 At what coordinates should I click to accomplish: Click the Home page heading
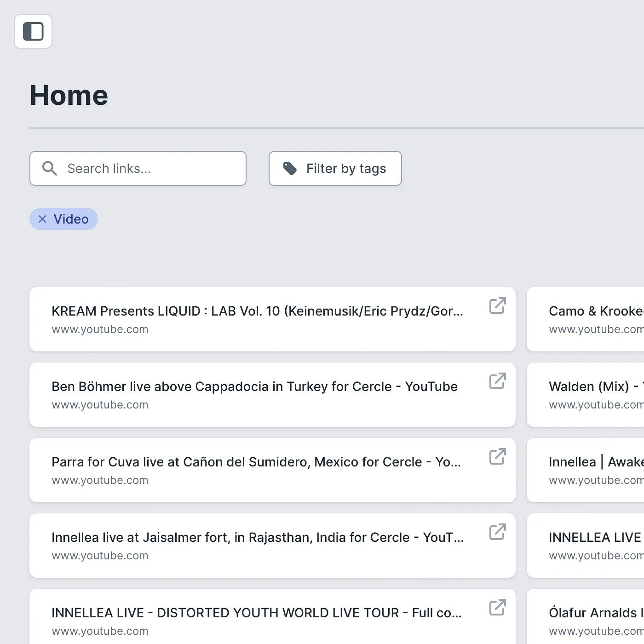click(x=69, y=95)
